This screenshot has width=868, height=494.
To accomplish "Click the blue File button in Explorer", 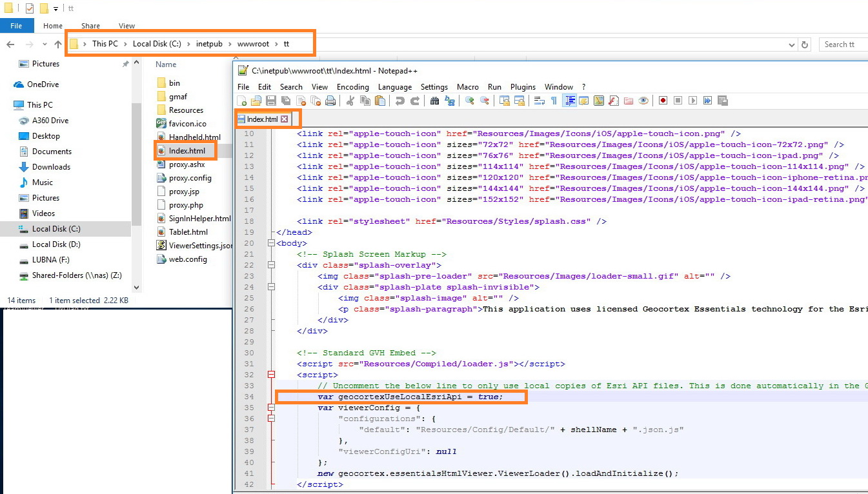I will [x=16, y=26].
